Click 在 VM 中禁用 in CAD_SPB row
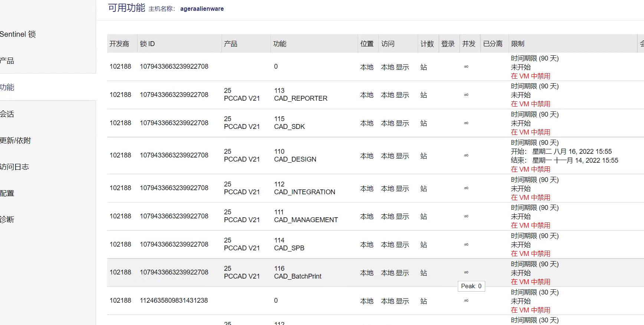 [530, 254]
